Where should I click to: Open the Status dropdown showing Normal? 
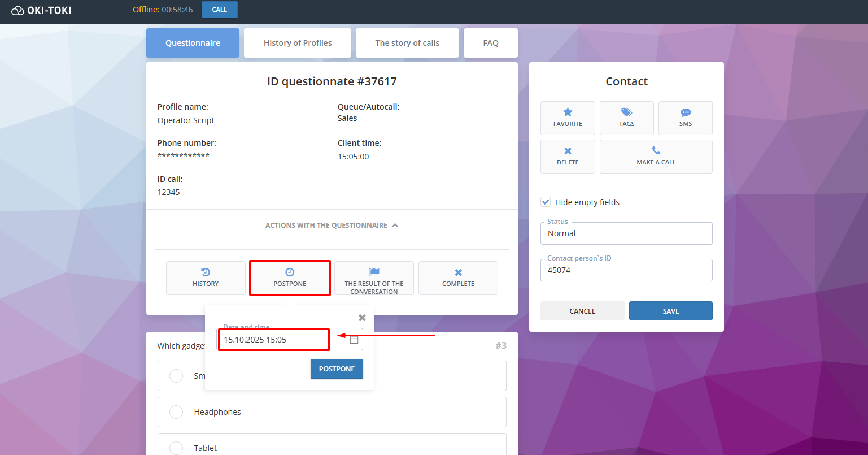click(626, 233)
